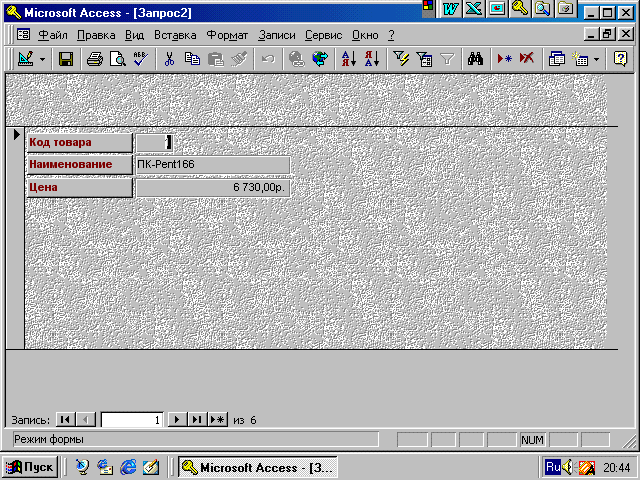Open Filter by Form icon
640x480 pixels.
click(424, 59)
